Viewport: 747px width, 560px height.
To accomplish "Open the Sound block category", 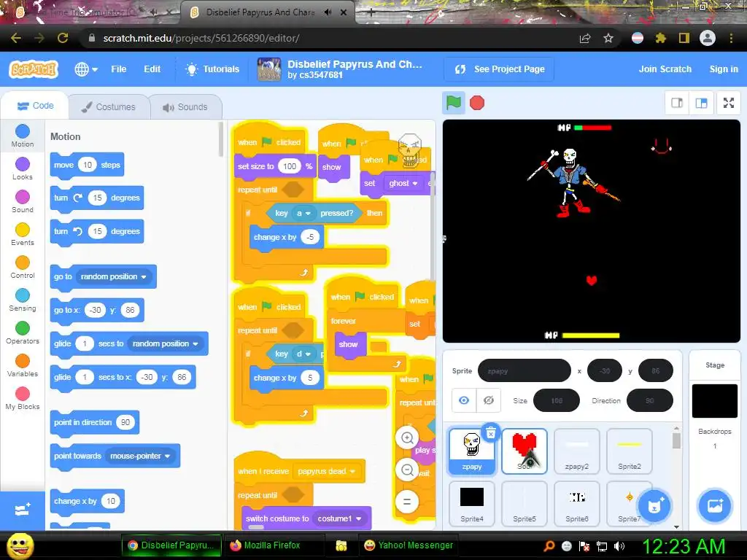I will point(23,201).
